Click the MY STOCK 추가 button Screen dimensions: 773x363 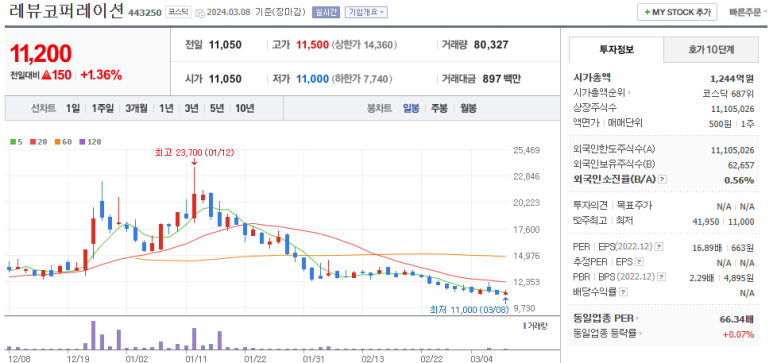coord(677,12)
